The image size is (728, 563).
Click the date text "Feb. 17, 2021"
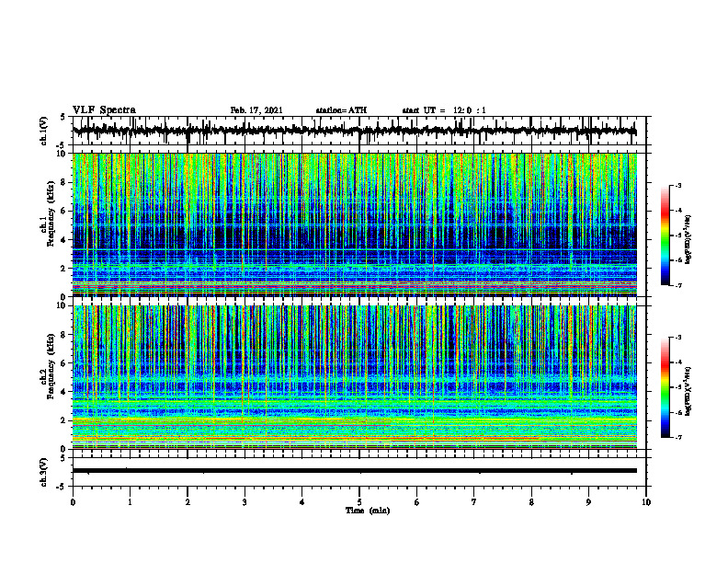click(x=256, y=110)
